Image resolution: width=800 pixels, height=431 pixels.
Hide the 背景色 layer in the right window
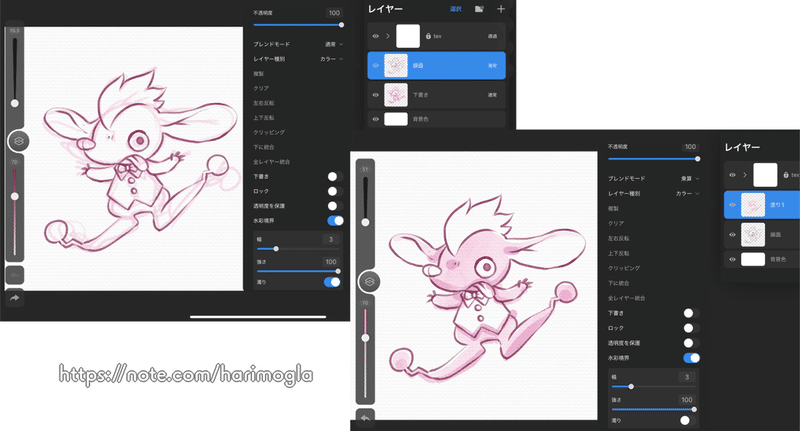732,259
